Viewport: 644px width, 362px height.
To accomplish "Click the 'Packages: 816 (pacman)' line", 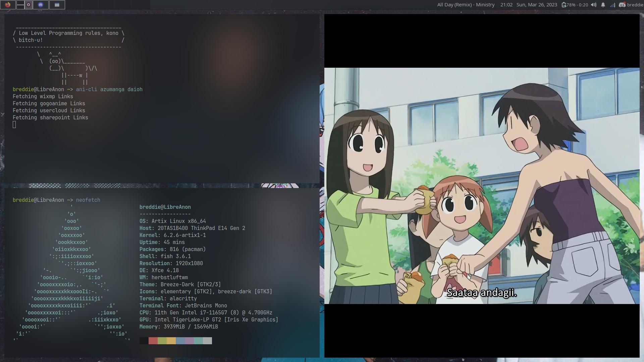I will 173,249.
